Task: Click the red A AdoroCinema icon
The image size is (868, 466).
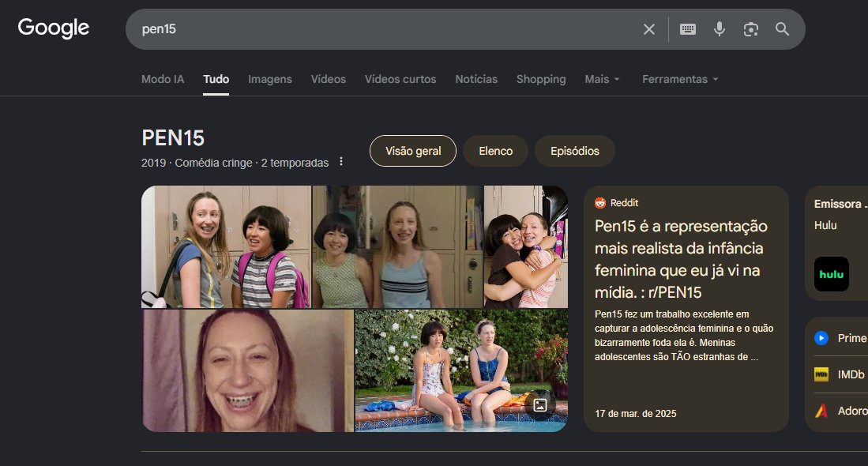Action: point(821,411)
